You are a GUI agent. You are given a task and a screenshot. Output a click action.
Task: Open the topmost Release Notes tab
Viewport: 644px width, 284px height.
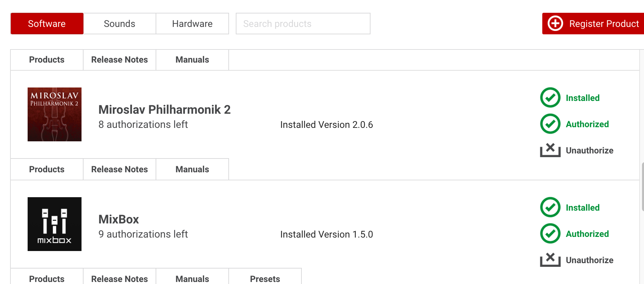tap(120, 60)
